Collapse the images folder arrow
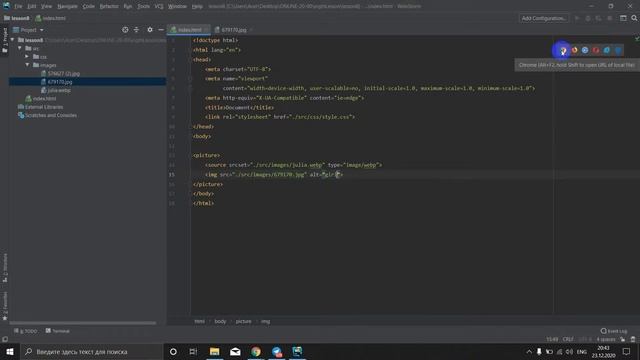Screen dimensions: 640x360 [x=27, y=65]
